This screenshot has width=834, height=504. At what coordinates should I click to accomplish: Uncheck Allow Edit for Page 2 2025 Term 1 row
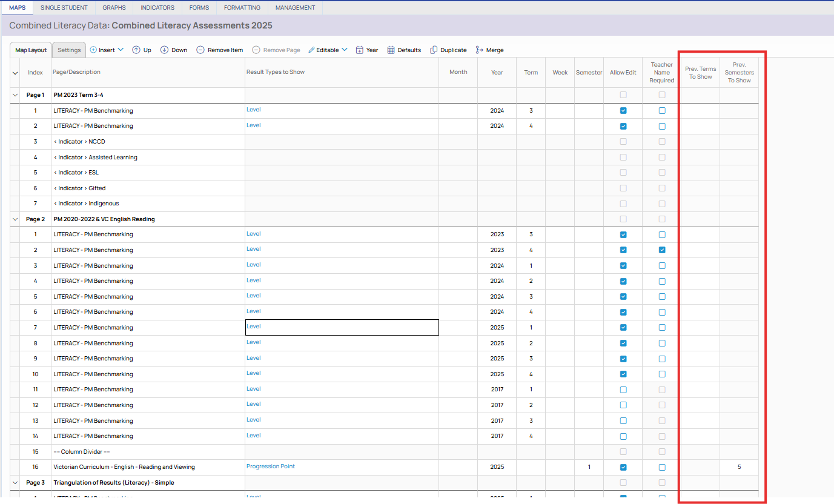coord(623,328)
